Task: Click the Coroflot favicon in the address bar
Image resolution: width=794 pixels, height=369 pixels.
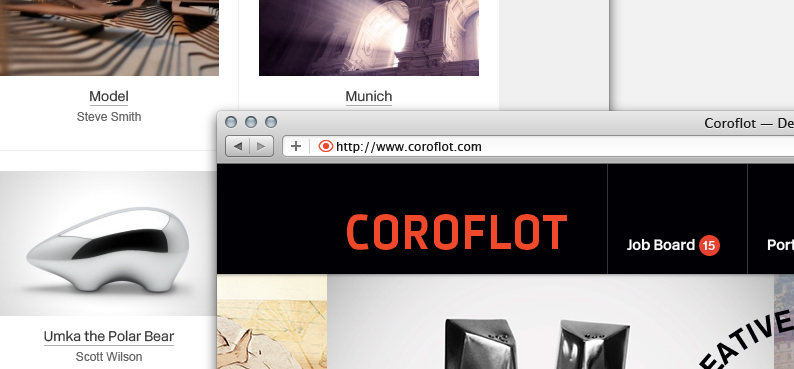Action: pyautogui.click(x=326, y=146)
